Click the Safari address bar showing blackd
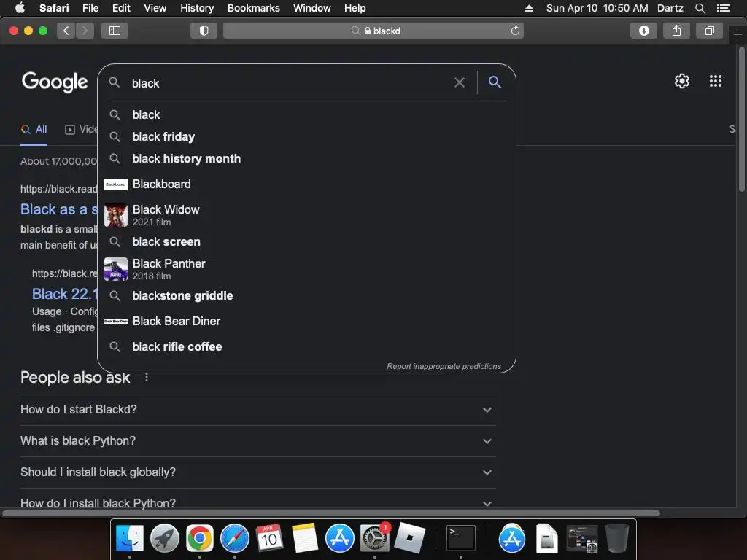Screen dimensions: 747x560 click(x=373, y=31)
